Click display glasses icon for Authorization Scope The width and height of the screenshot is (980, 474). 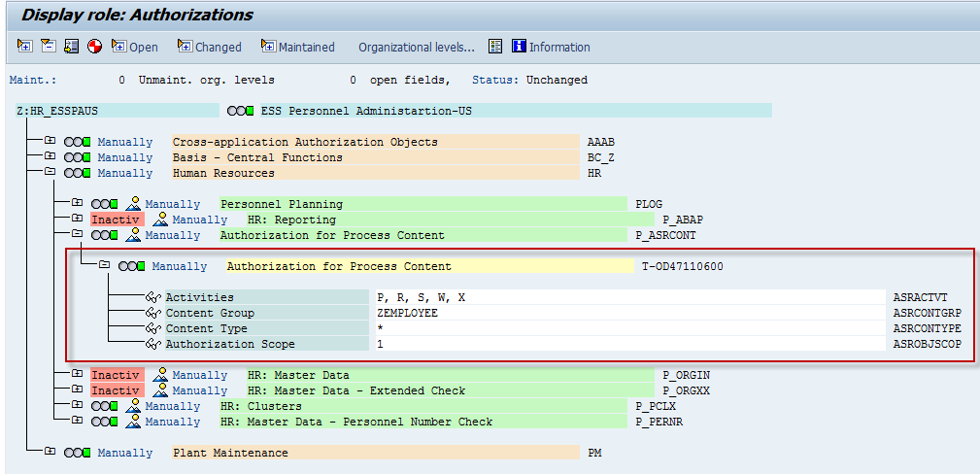(x=153, y=345)
